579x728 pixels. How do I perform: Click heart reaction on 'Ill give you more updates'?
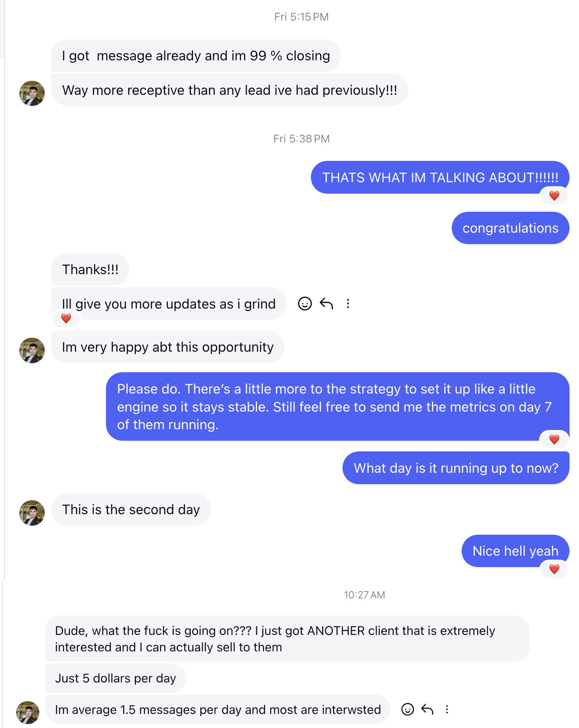(66, 318)
